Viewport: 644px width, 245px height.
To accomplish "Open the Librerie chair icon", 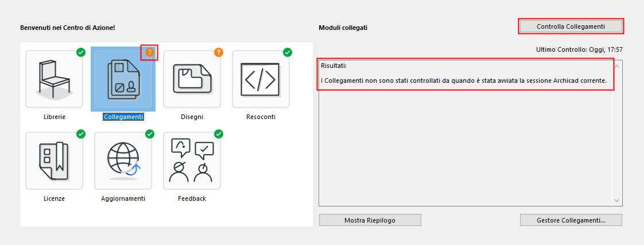I will coord(54,79).
